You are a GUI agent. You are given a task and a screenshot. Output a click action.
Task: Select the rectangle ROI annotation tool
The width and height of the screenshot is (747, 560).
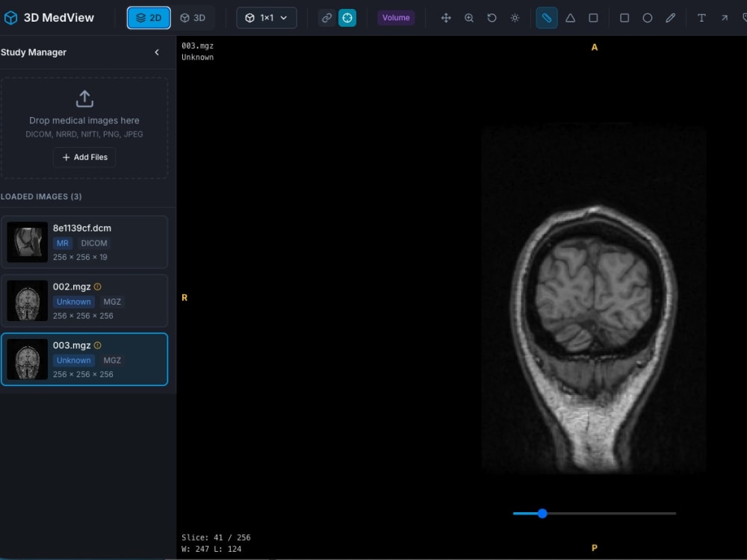[624, 18]
